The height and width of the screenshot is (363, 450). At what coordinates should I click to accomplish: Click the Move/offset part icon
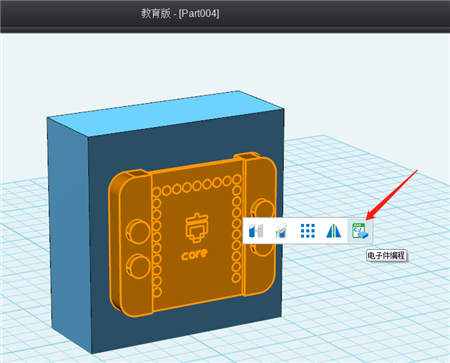click(256, 231)
